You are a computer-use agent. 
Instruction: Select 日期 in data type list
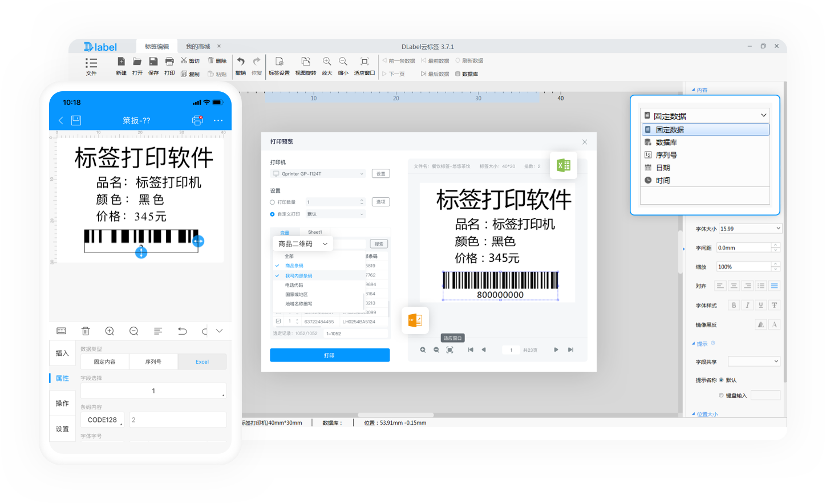point(706,168)
